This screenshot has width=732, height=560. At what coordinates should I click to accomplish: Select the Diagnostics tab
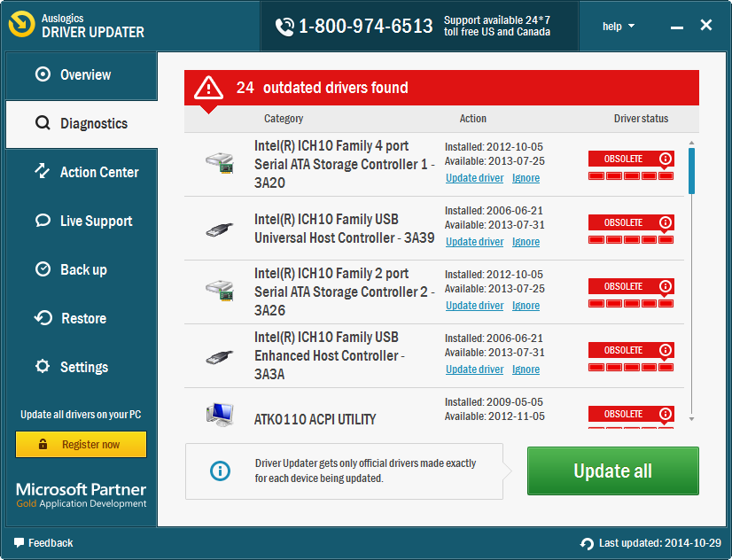82,124
